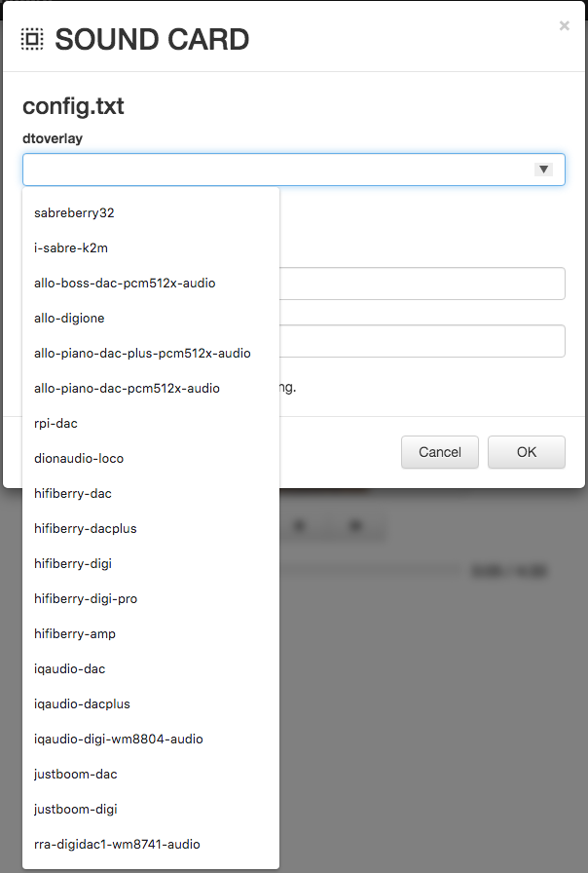Click the first text field below the dropdown list
Image resolution: width=588 pixels, height=873 pixels.
[423, 284]
